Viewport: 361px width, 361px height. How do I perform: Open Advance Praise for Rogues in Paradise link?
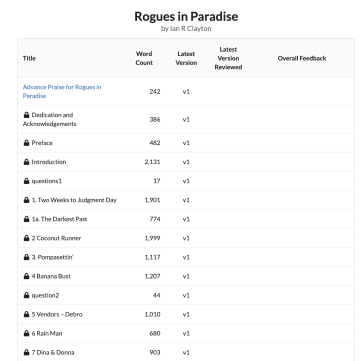pos(62,91)
